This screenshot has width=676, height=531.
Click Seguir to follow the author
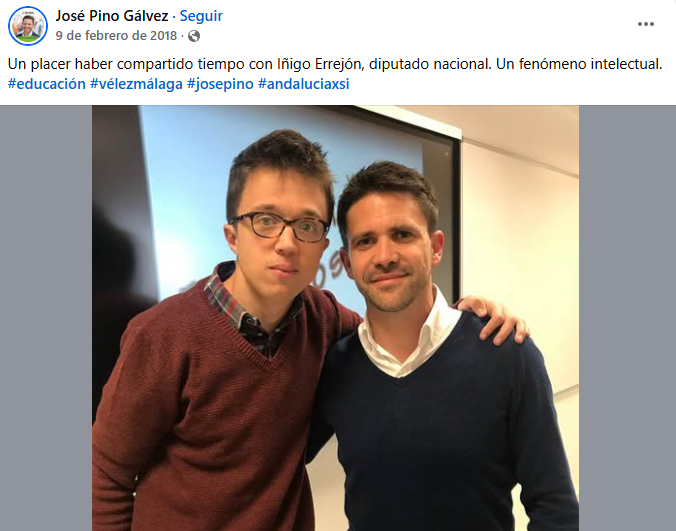point(201,16)
